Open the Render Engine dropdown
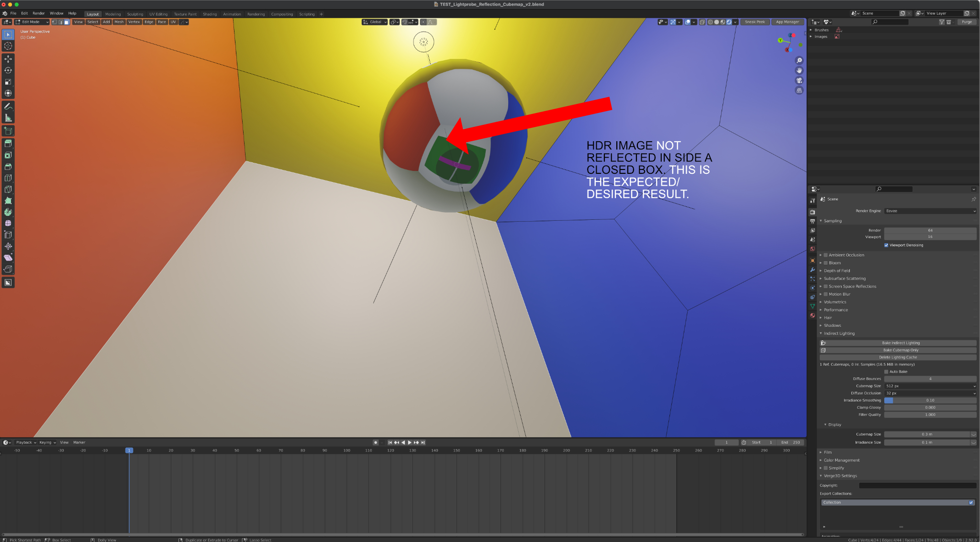980x542 pixels. [930, 211]
